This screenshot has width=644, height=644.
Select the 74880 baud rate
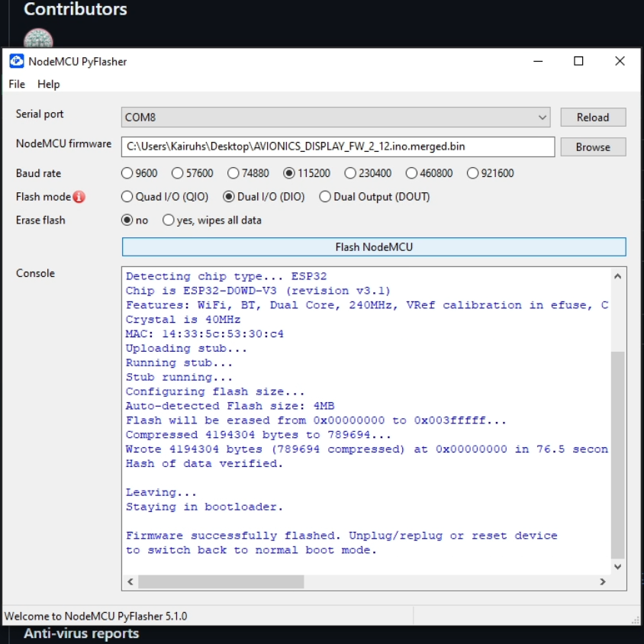click(x=248, y=173)
